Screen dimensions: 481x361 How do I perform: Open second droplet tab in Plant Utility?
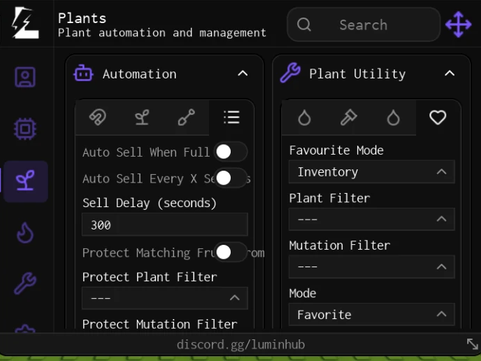click(393, 118)
